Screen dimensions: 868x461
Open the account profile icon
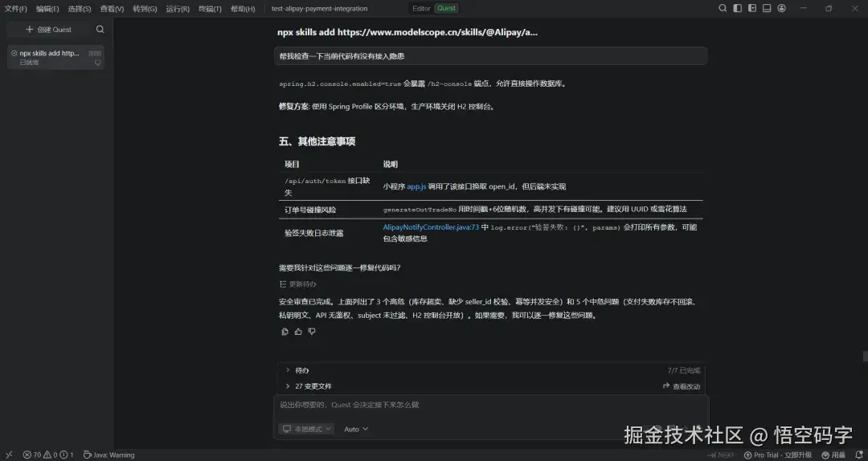pyautogui.click(x=782, y=8)
